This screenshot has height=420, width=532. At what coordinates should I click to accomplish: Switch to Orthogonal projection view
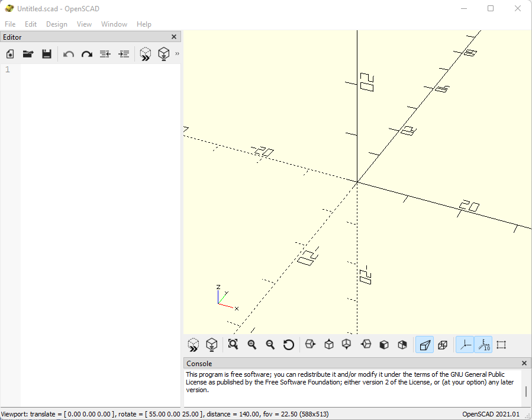pyautogui.click(x=443, y=345)
